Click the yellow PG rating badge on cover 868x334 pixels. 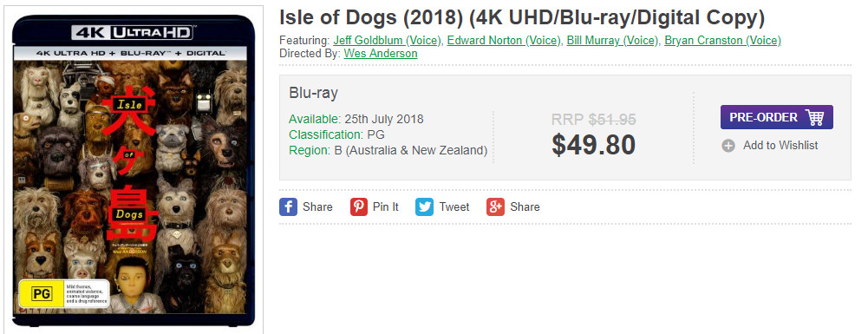pyautogui.click(x=42, y=294)
